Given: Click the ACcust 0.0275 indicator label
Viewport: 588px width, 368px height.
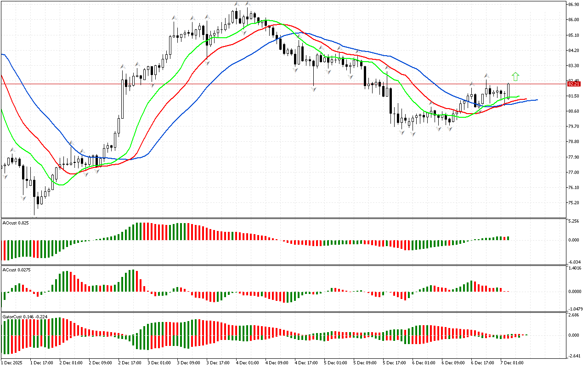Looking at the screenshot, I should pos(17,270).
